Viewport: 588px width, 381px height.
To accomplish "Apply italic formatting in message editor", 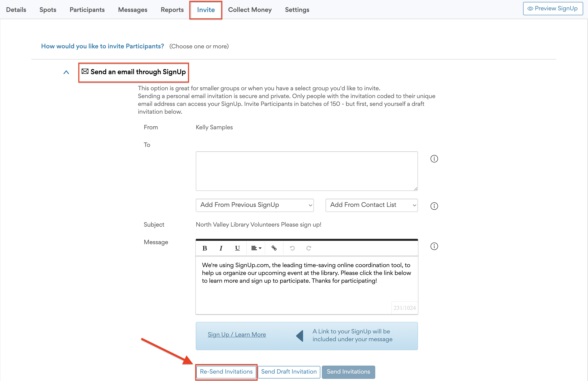I will 221,248.
